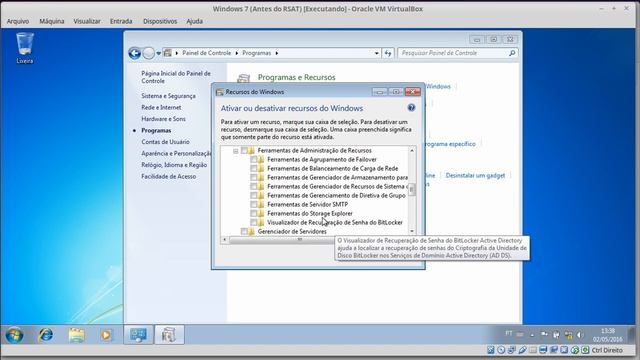Select the Control Panel taskbar button
640x360 pixels.
click(138, 335)
